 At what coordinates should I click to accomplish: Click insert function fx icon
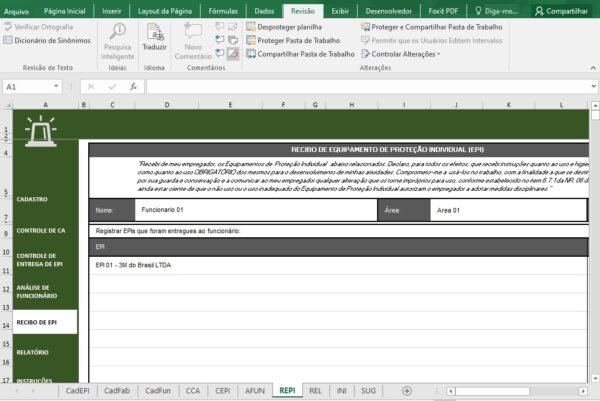pyautogui.click(x=133, y=87)
